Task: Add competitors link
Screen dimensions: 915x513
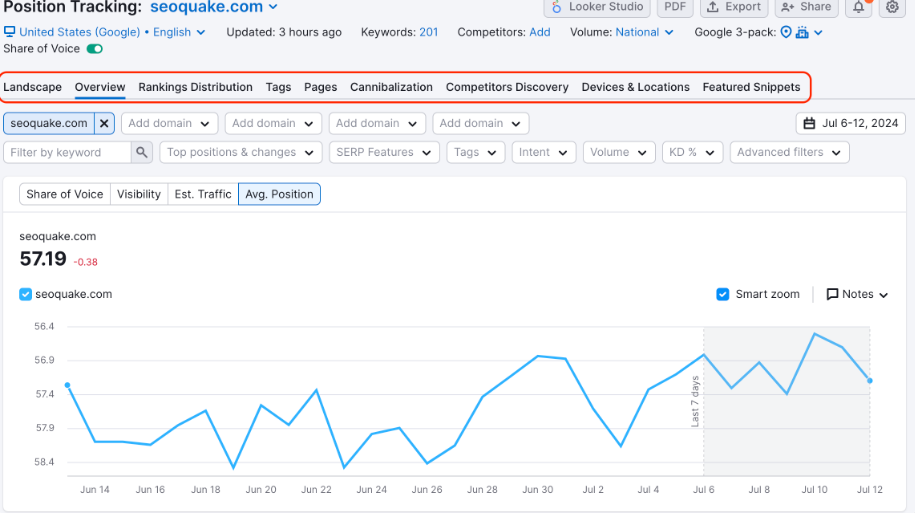Action: pos(540,32)
